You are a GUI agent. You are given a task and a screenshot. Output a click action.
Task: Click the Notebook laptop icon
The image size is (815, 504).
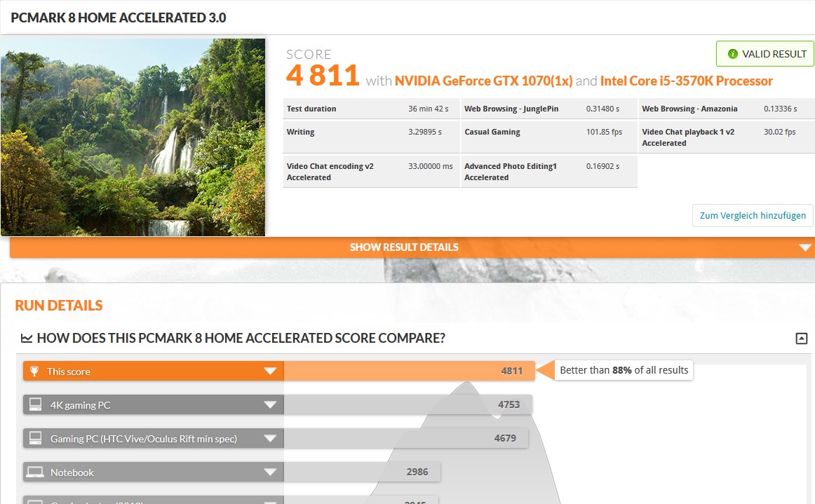pos(34,472)
